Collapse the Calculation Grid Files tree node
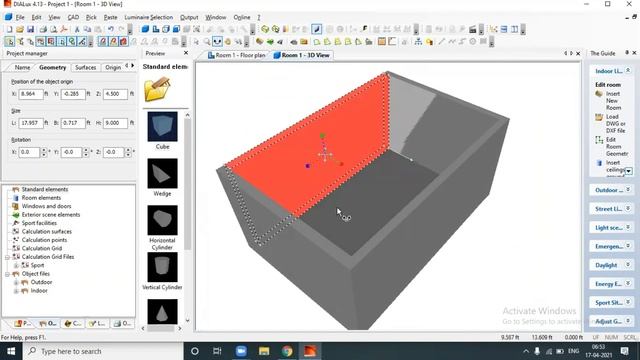The height and width of the screenshot is (360, 640). point(7,257)
